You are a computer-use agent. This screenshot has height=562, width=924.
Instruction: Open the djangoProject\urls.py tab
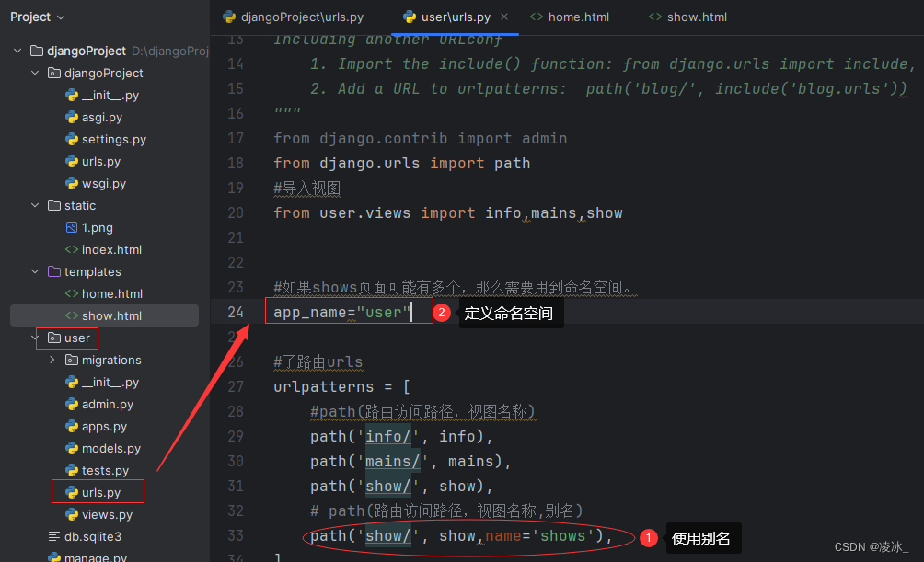tap(293, 16)
